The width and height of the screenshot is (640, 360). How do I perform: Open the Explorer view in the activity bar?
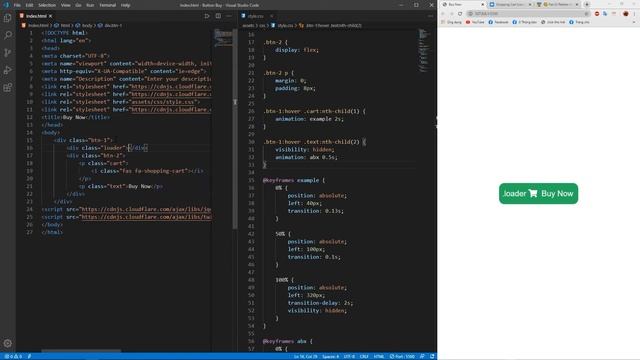coord(8,18)
